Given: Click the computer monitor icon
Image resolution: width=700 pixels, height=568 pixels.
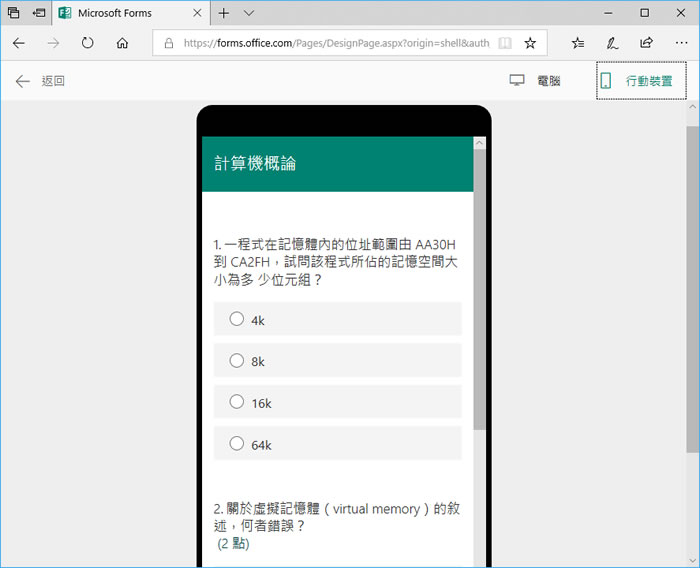Looking at the screenshot, I should (517, 80).
